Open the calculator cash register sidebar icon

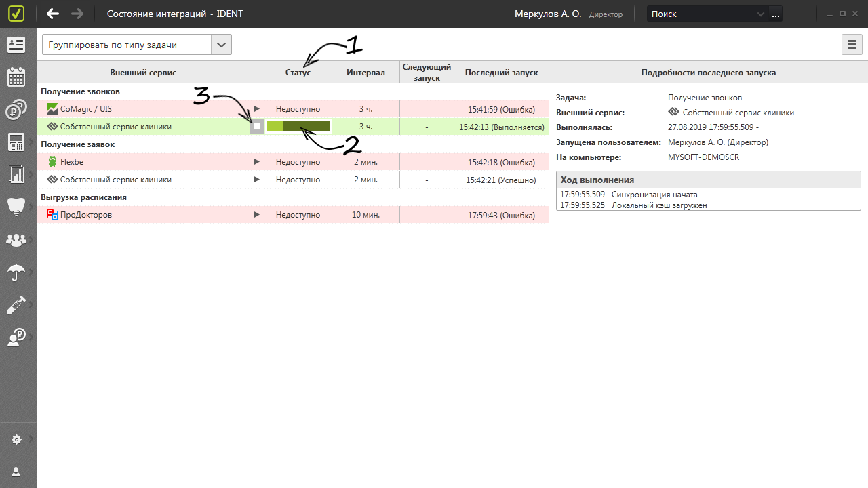tap(16, 142)
